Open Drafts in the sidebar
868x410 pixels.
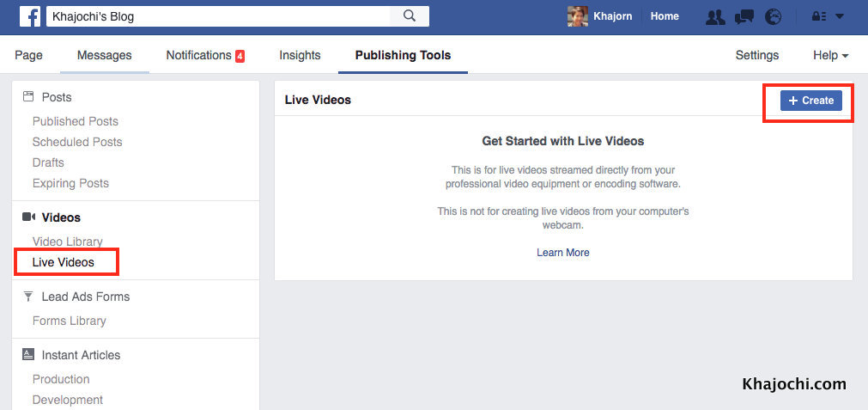[48, 162]
